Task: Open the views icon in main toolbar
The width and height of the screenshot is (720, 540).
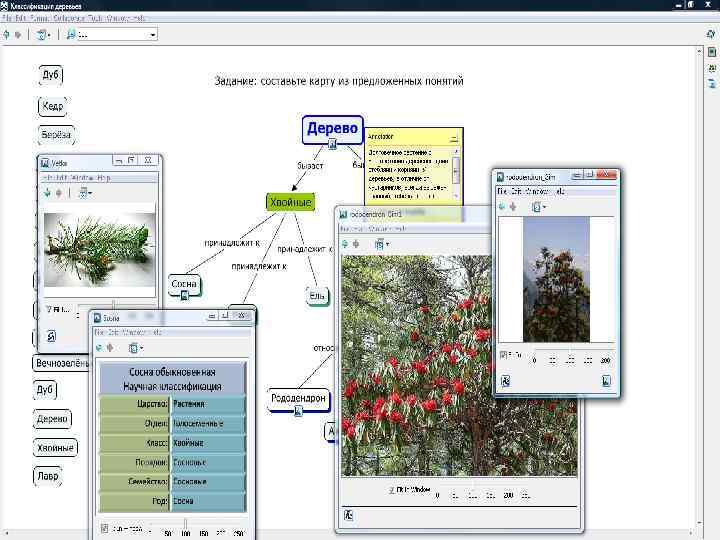Action: click(x=43, y=34)
